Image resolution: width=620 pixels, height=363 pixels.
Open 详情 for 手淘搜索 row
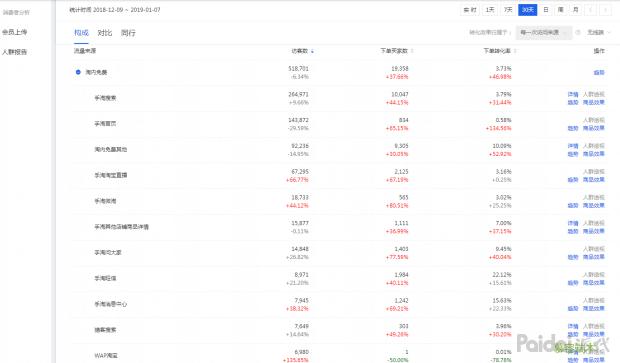coord(573,95)
